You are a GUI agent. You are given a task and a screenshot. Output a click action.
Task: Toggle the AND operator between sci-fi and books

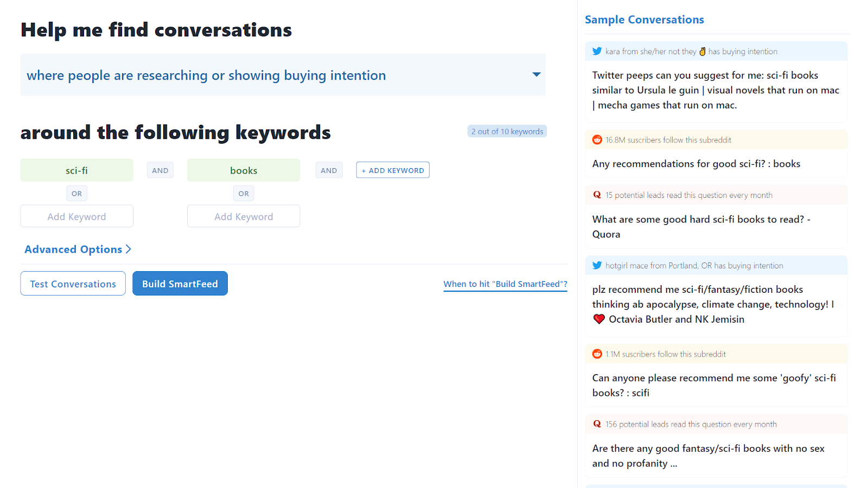pos(160,170)
